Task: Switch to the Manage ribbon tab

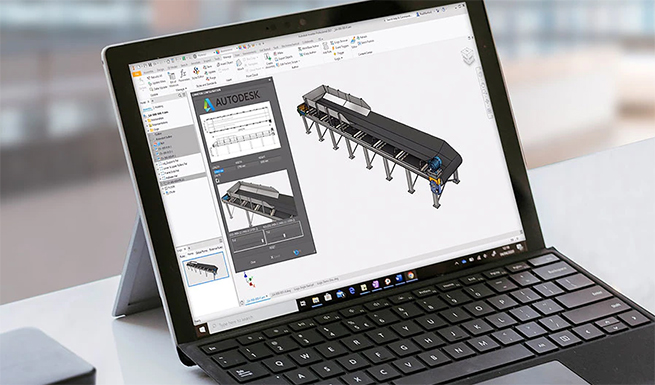Action: tap(227, 56)
